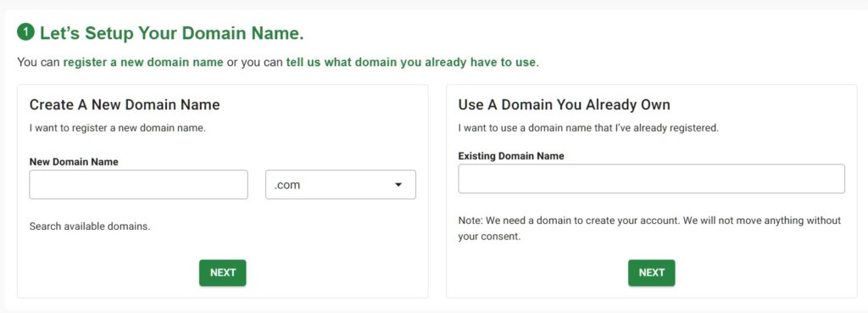
Task: Focus the Existing Domain Name text box
Action: pyautogui.click(x=652, y=178)
